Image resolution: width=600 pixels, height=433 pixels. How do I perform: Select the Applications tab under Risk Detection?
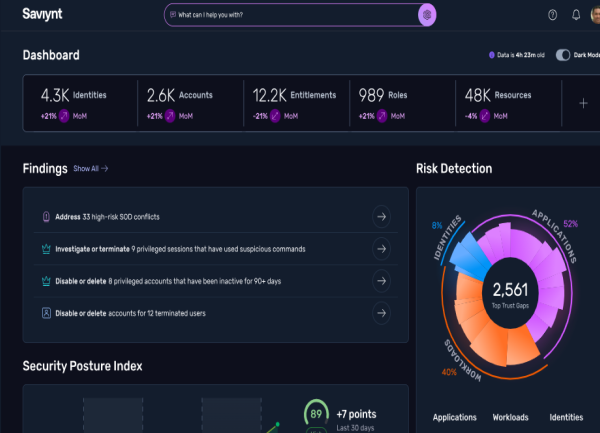click(x=454, y=417)
